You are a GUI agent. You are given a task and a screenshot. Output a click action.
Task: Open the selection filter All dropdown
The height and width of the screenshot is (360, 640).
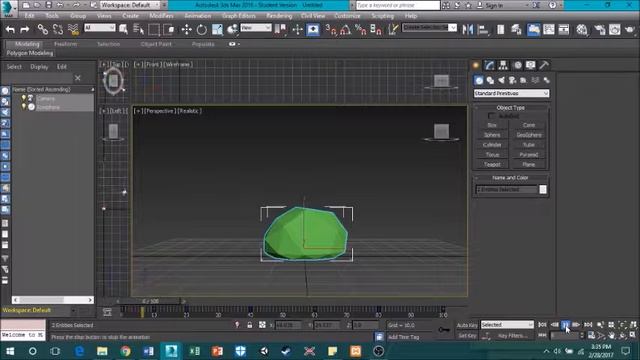click(100, 28)
